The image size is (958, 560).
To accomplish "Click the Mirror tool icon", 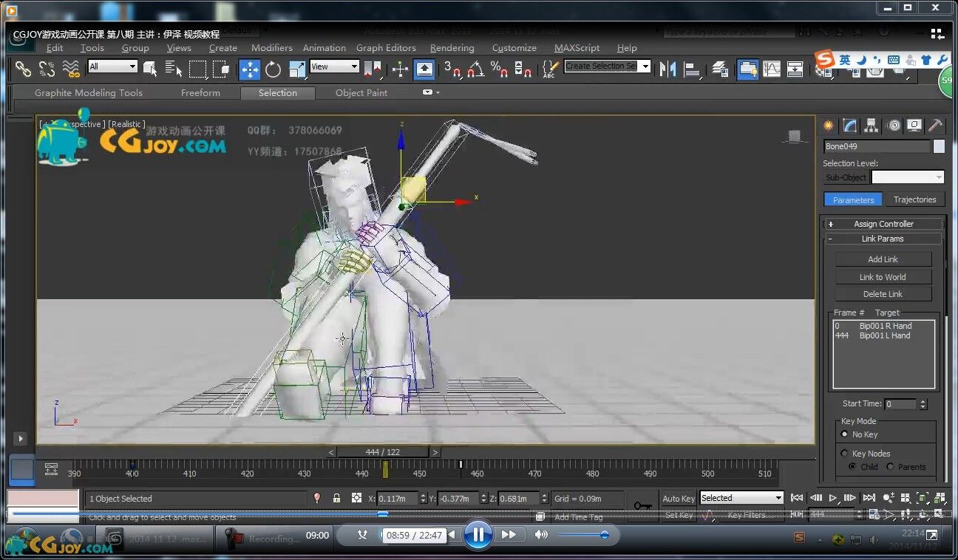I will 668,69.
